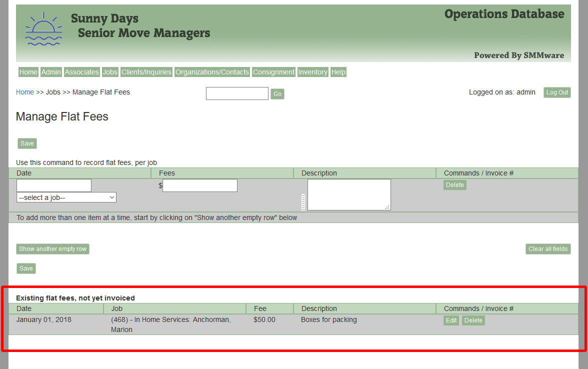The height and width of the screenshot is (369, 588).
Task: Click the Home breadcrumb link
Action: (24, 92)
